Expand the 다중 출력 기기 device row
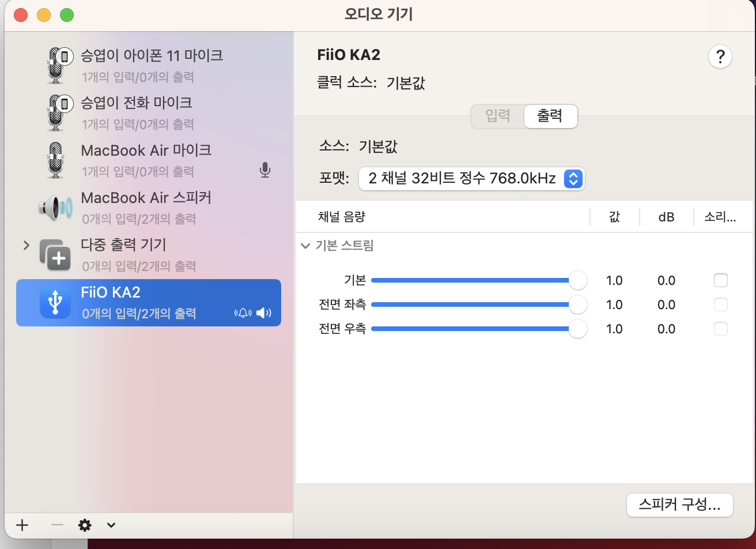The width and height of the screenshot is (756, 549). tap(26, 245)
